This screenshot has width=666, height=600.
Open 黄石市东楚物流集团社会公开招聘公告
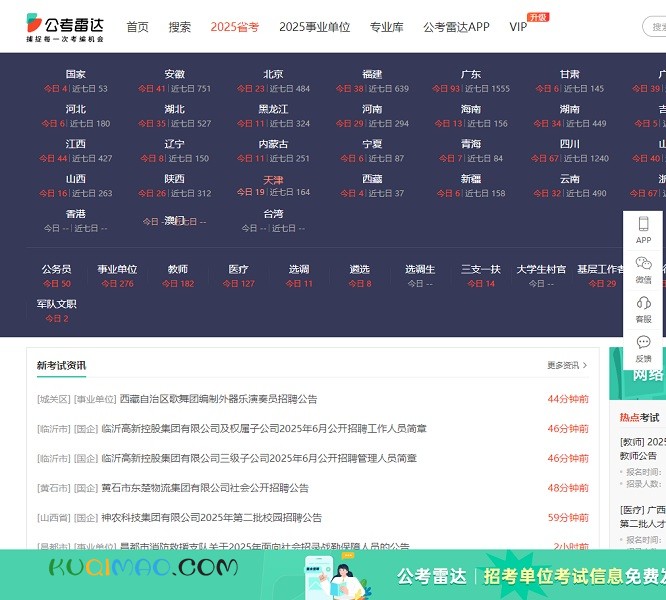pyautogui.click(x=205, y=488)
